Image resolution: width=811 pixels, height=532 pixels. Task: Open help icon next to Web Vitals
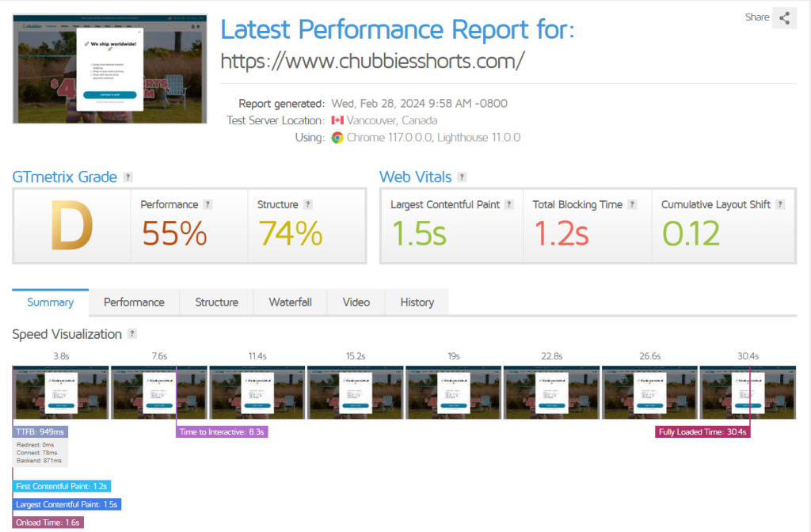pyautogui.click(x=462, y=177)
